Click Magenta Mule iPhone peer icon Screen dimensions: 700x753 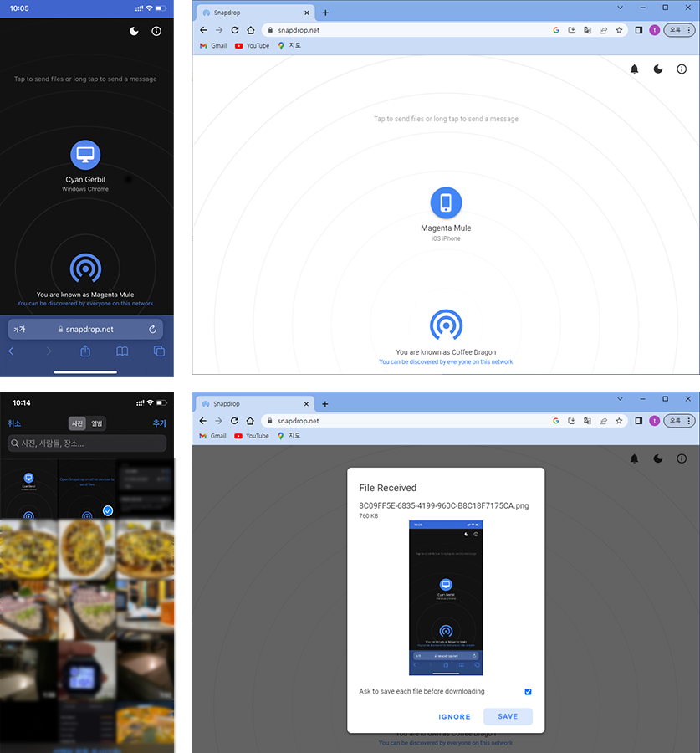(x=446, y=202)
